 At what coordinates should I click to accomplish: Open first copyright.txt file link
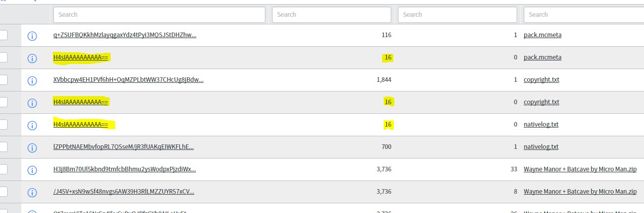(x=541, y=80)
